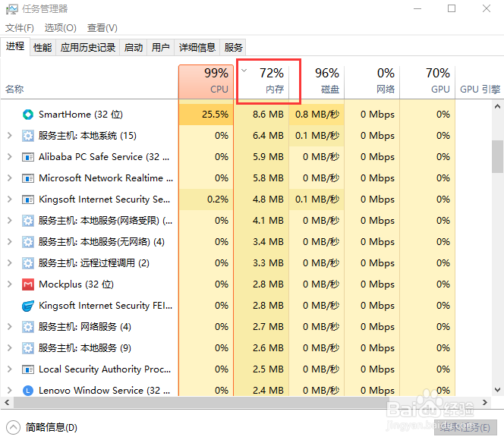Switch to the 性能 tab
Viewport: 504px width, 443px height.
pos(43,48)
